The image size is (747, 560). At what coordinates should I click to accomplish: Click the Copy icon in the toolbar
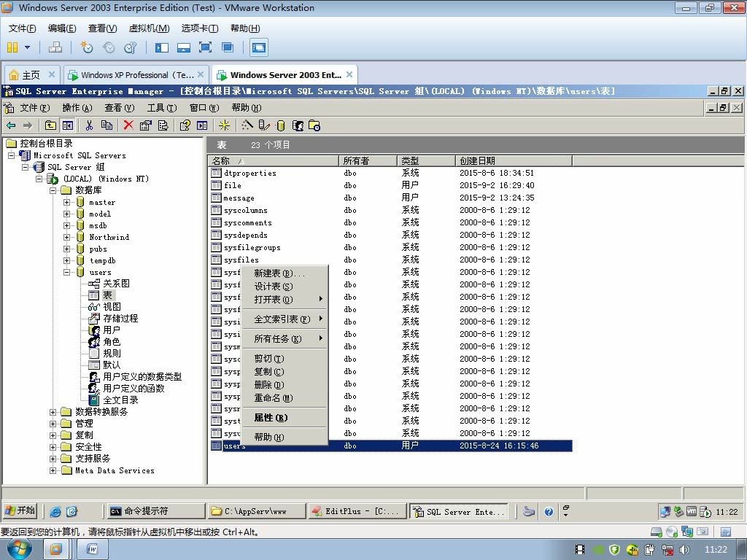(x=107, y=125)
